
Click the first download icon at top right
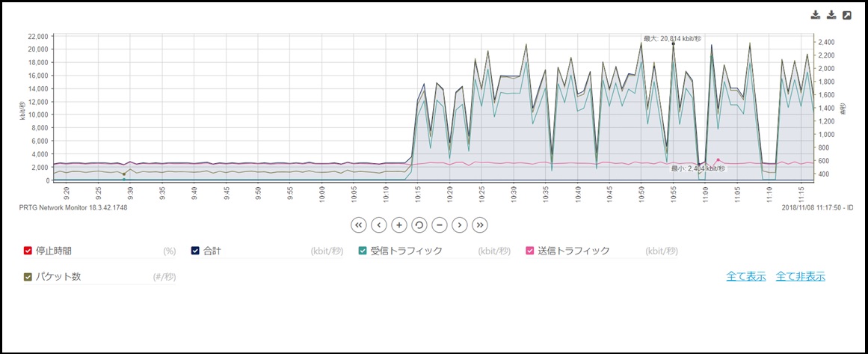(x=816, y=16)
